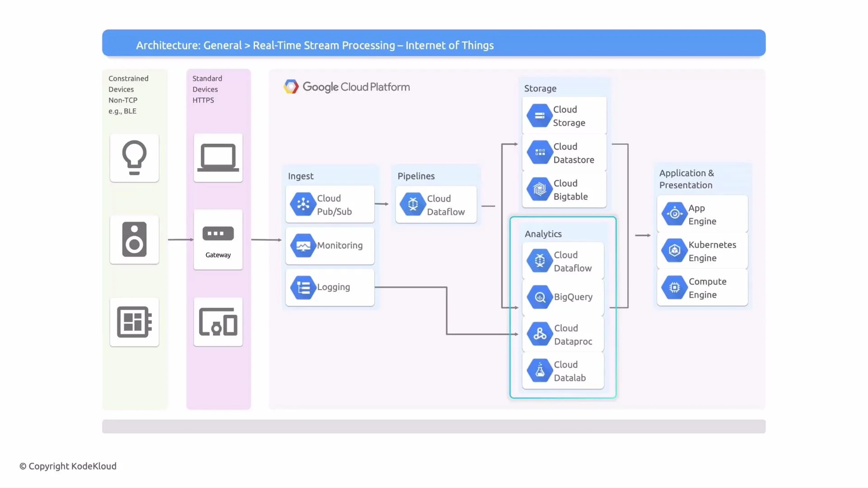Click the Logging label text
Screen dimensions: 868x488
[333, 287]
